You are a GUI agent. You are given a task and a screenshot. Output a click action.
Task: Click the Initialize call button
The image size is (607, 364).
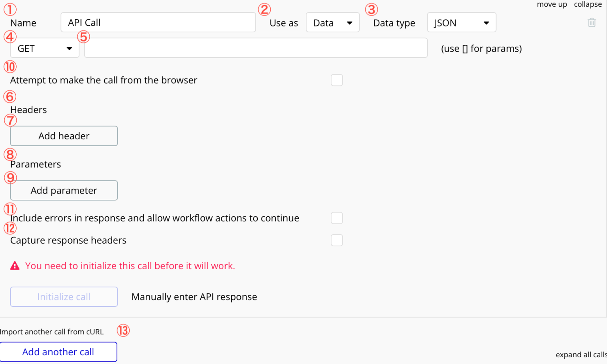[x=64, y=296]
